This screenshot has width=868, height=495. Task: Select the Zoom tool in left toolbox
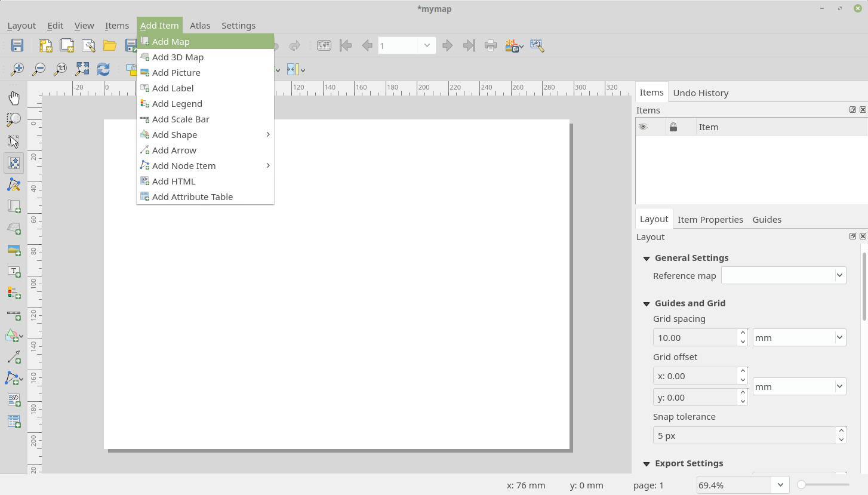[14, 119]
